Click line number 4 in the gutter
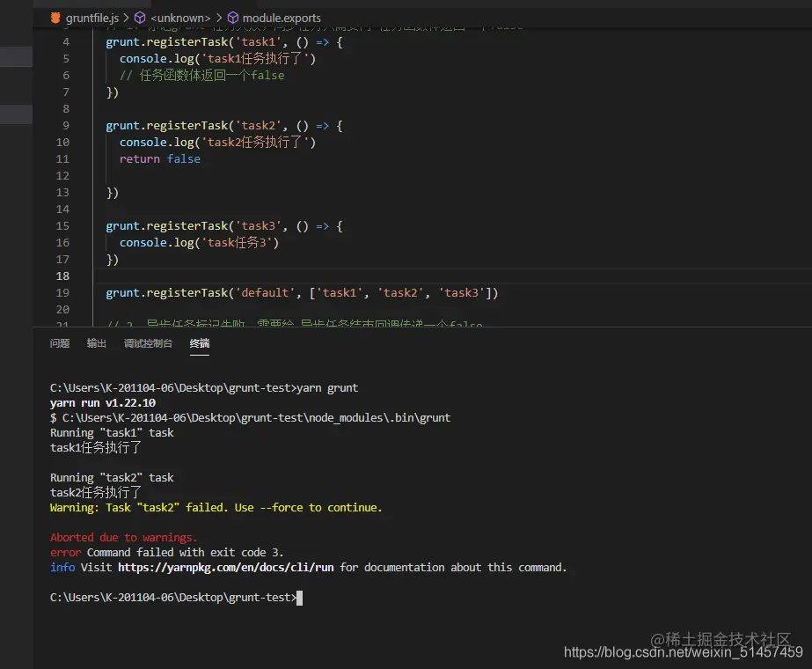Image resolution: width=812 pixels, height=669 pixels. [66, 42]
